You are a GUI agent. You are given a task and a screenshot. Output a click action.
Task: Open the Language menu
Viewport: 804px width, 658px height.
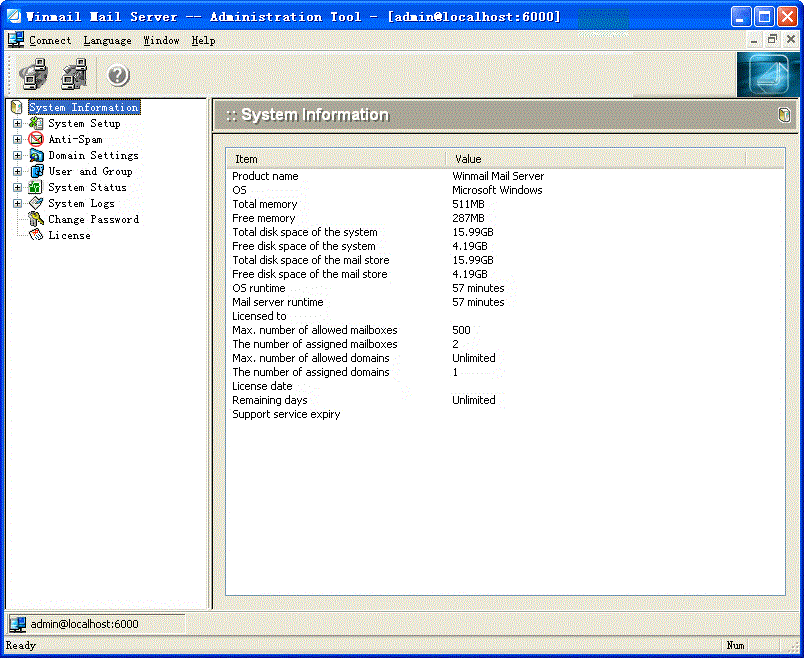[x=107, y=41]
